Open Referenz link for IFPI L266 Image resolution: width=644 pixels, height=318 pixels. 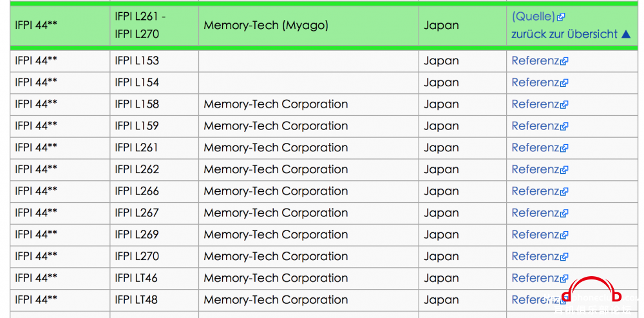click(536, 191)
